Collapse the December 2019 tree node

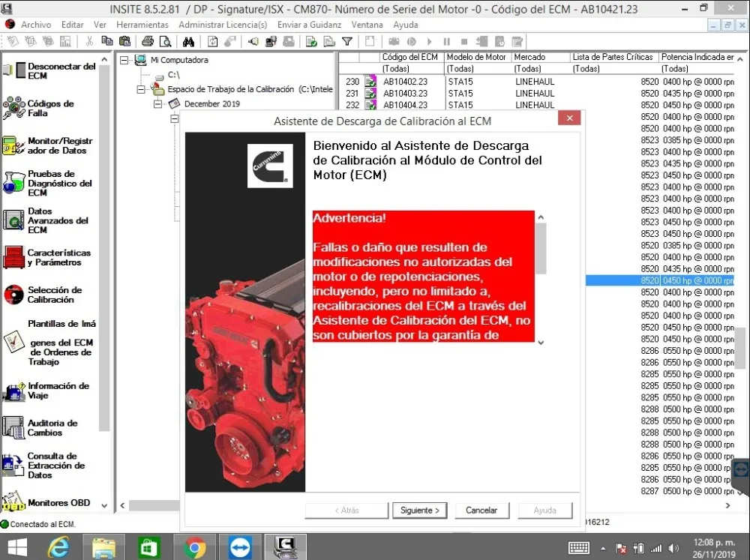pos(157,103)
